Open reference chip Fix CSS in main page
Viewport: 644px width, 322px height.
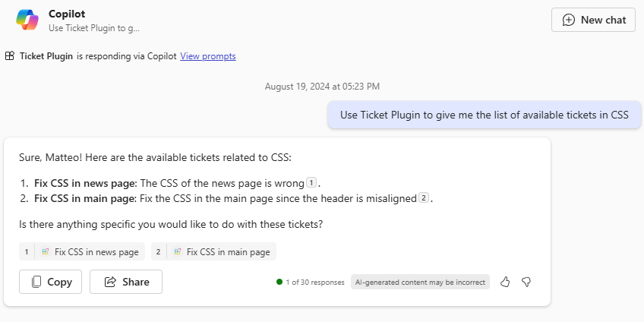click(213, 251)
